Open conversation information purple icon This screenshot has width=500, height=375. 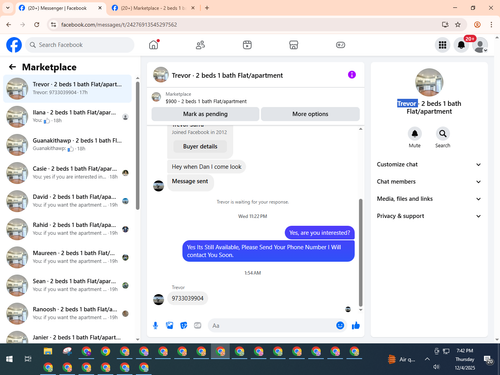coord(352,75)
